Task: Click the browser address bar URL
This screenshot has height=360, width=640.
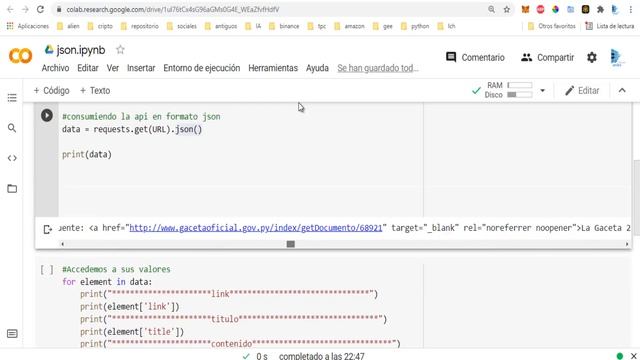Action: point(173,9)
